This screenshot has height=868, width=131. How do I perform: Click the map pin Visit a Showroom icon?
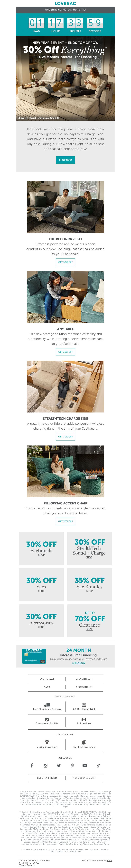coord(47,742)
